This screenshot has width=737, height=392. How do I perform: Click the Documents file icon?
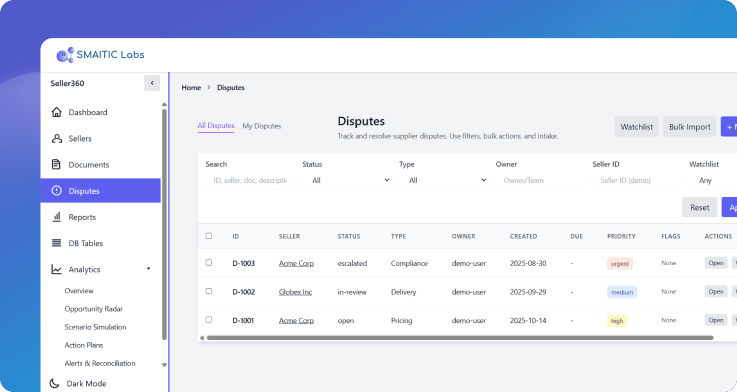pos(56,165)
